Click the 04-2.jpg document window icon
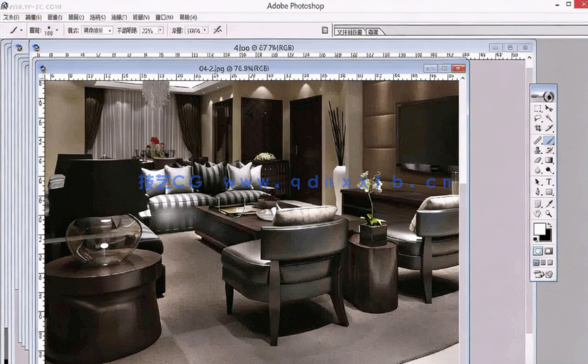 [x=43, y=68]
